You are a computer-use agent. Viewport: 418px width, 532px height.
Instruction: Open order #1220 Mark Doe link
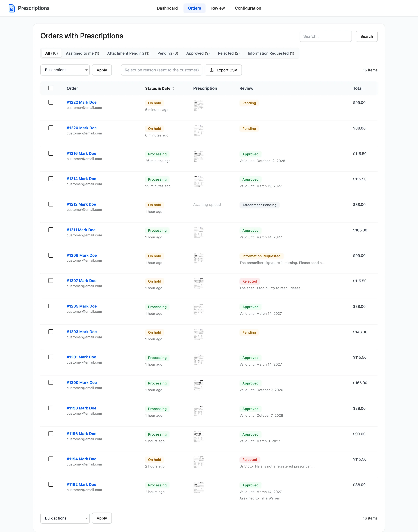81,128
